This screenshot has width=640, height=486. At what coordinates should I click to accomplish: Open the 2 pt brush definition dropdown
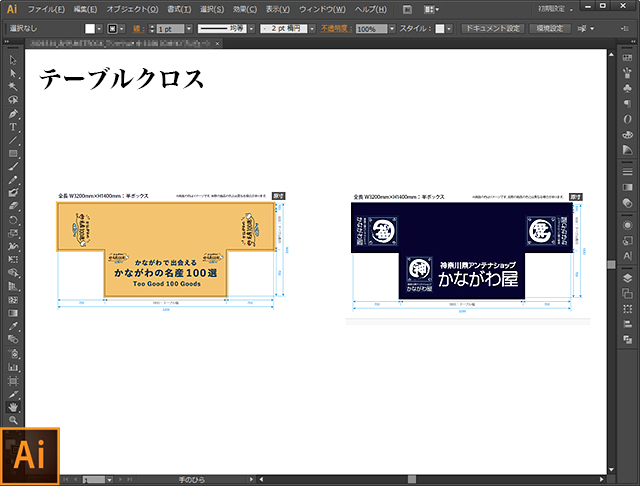click(x=312, y=29)
